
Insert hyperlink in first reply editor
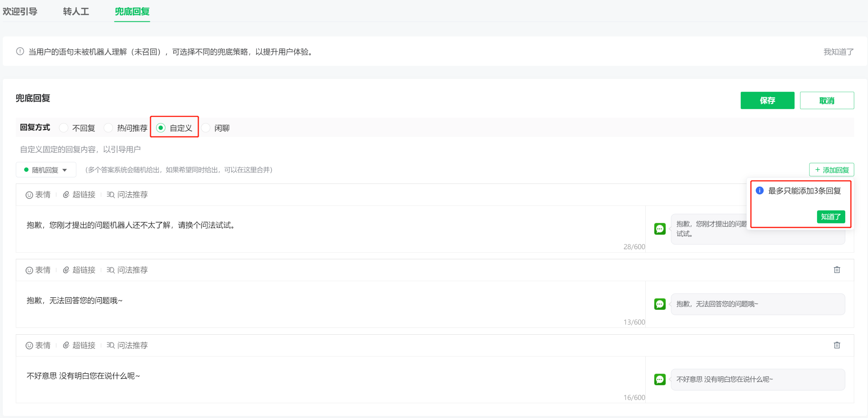tap(79, 195)
